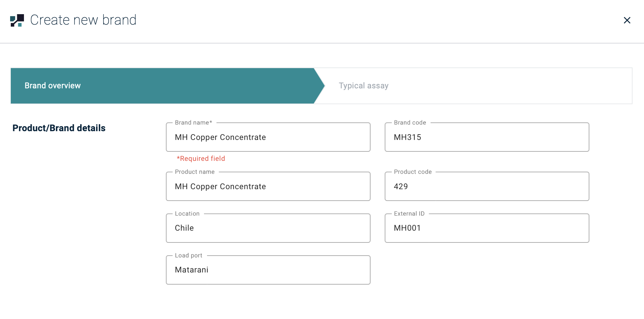Click the 'Product code' floating label
The image size is (644, 319).
(413, 172)
